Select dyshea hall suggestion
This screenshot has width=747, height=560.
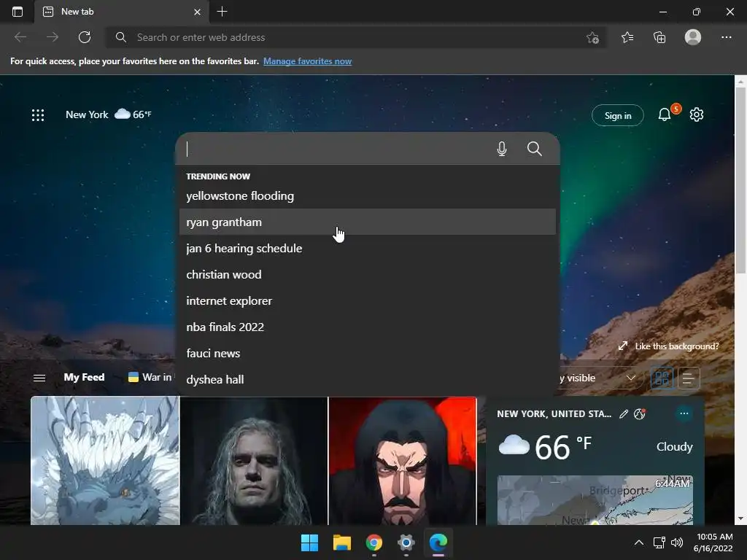pyautogui.click(x=368, y=379)
